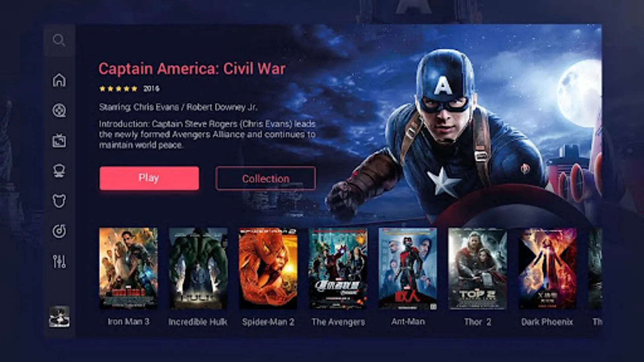Screen dimensions: 644x362
Task: Select the TV icon in sidebar
Action: point(59,141)
